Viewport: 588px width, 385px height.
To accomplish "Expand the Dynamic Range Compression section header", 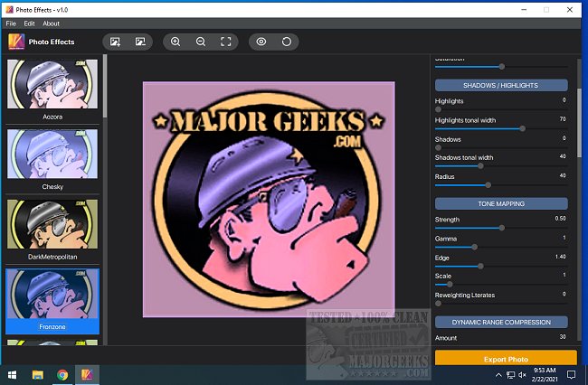I will click(x=500, y=322).
